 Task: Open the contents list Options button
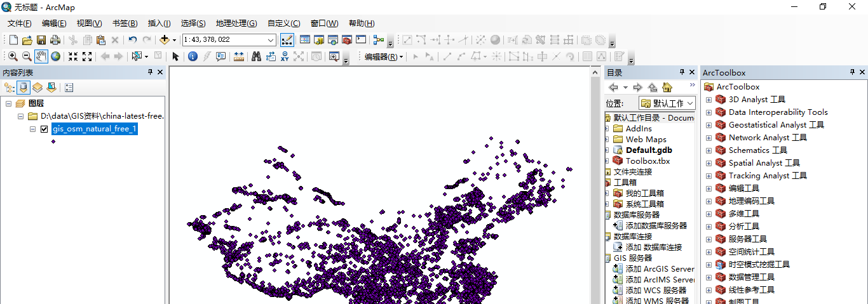[69, 88]
